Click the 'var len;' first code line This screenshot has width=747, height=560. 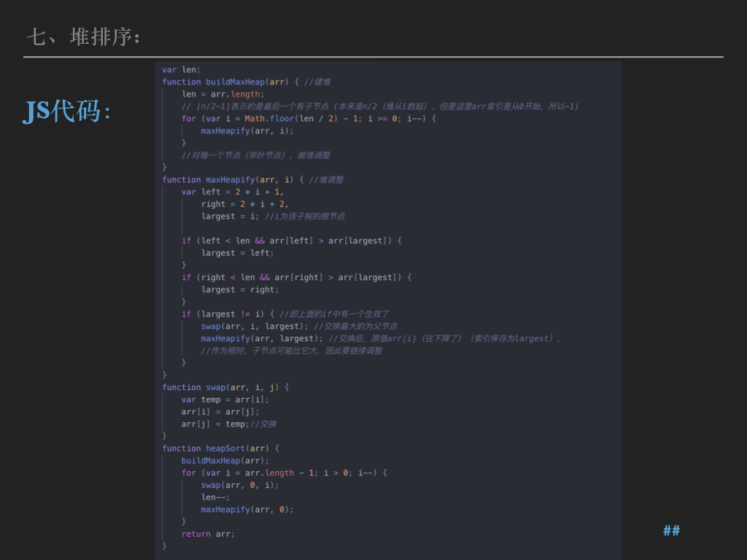[181, 69]
